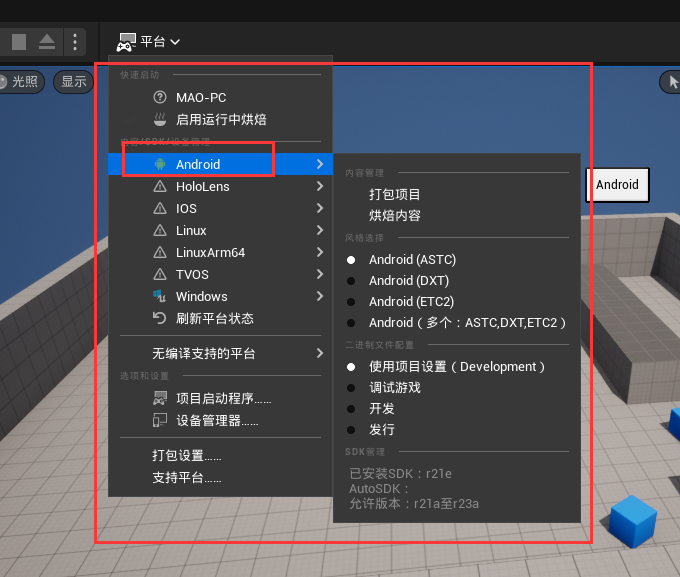
Task: Open the Linux platform entry
Action: pyautogui.click(x=220, y=230)
